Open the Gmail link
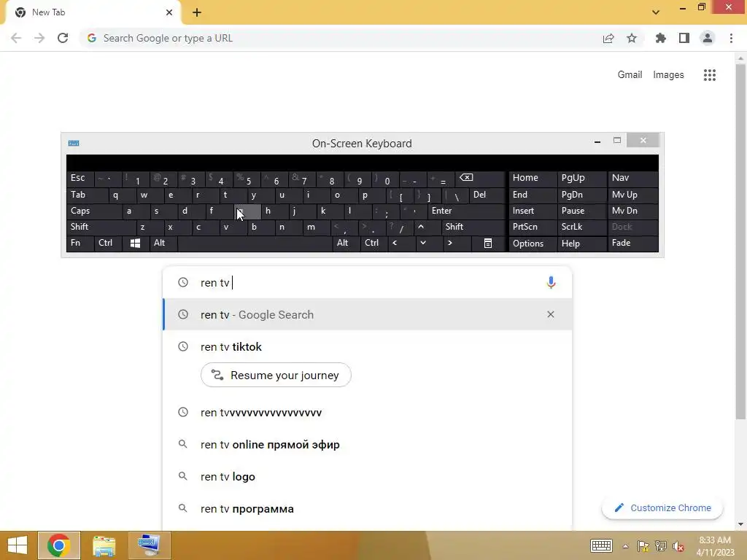747x560 pixels. coord(630,75)
